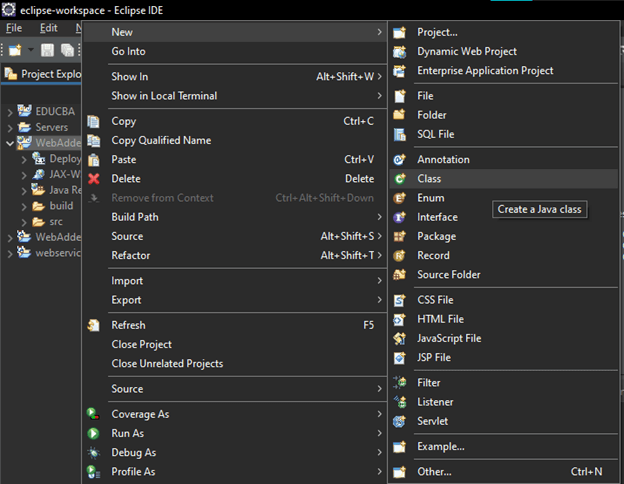Image resolution: width=624 pixels, height=484 pixels.
Task: Click the Paste clipboard icon
Action: click(x=93, y=160)
